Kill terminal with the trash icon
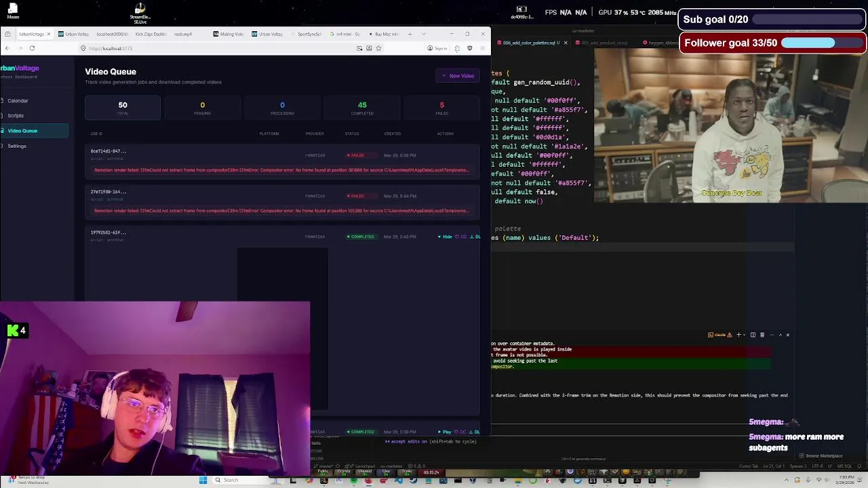Screen dimensions: 868x488 [x=762, y=335]
